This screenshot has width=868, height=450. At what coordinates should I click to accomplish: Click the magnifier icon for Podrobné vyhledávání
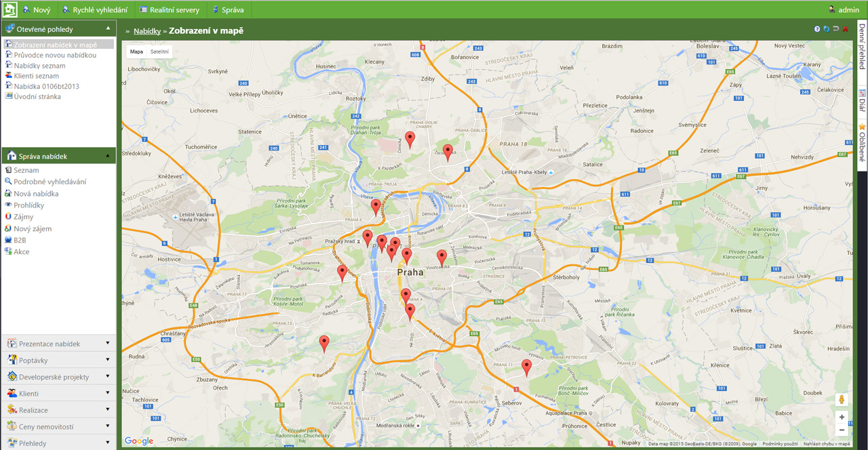[8, 182]
